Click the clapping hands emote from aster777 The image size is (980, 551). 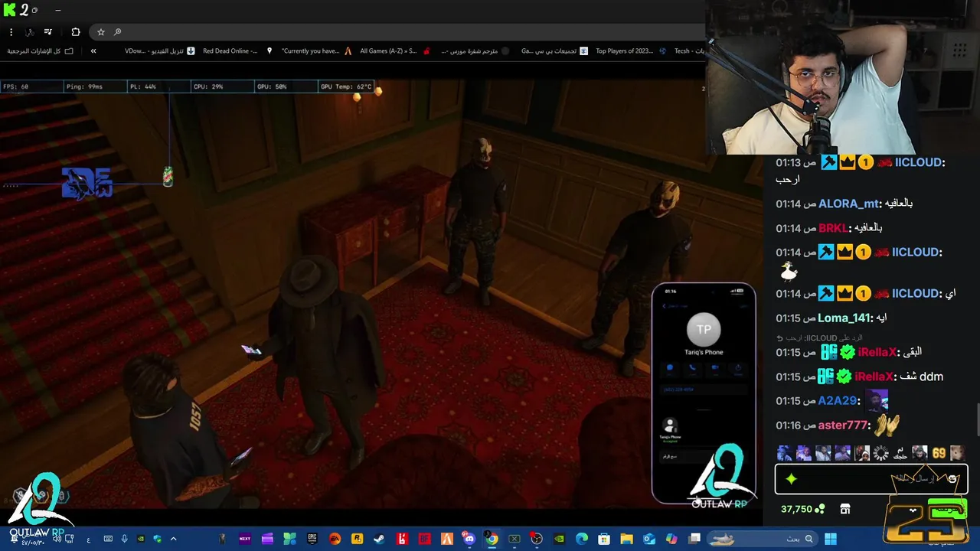(887, 425)
